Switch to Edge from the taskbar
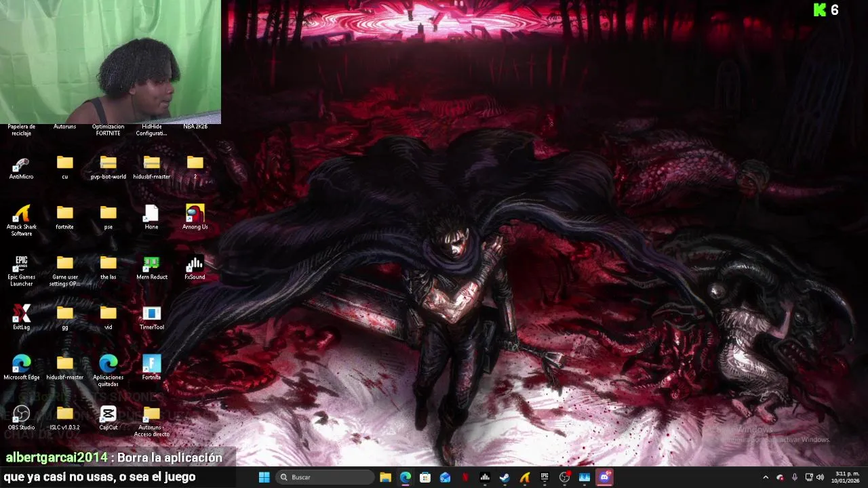The width and height of the screenshot is (868, 488). tap(405, 477)
